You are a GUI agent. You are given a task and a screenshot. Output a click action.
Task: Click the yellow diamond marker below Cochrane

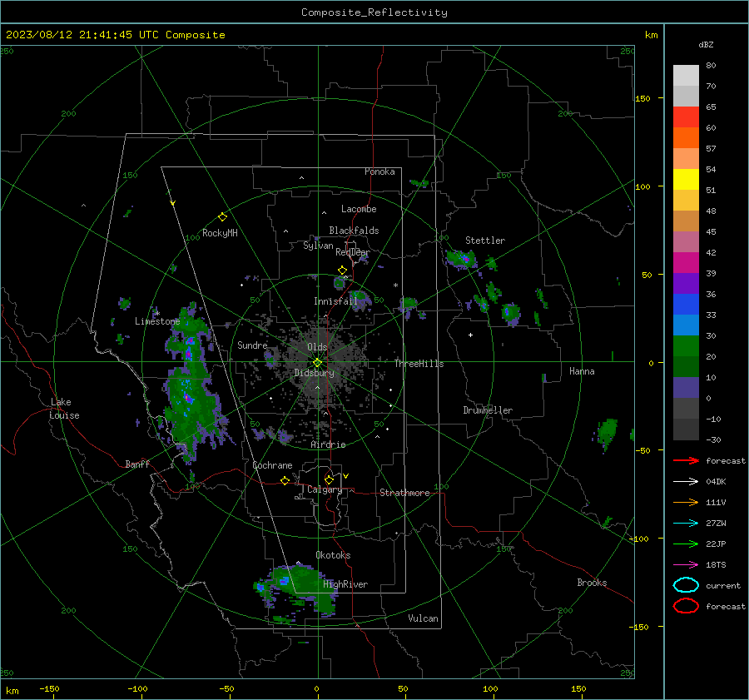(x=285, y=480)
